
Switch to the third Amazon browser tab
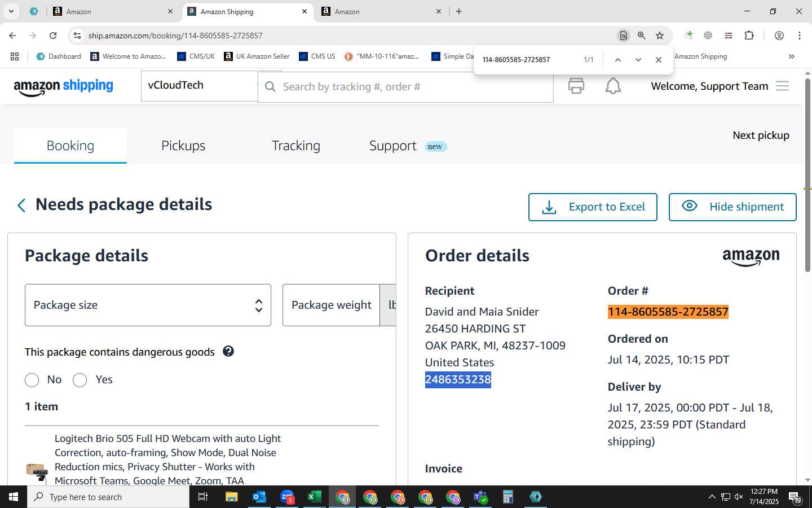pyautogui.click(x=381, y=11)
